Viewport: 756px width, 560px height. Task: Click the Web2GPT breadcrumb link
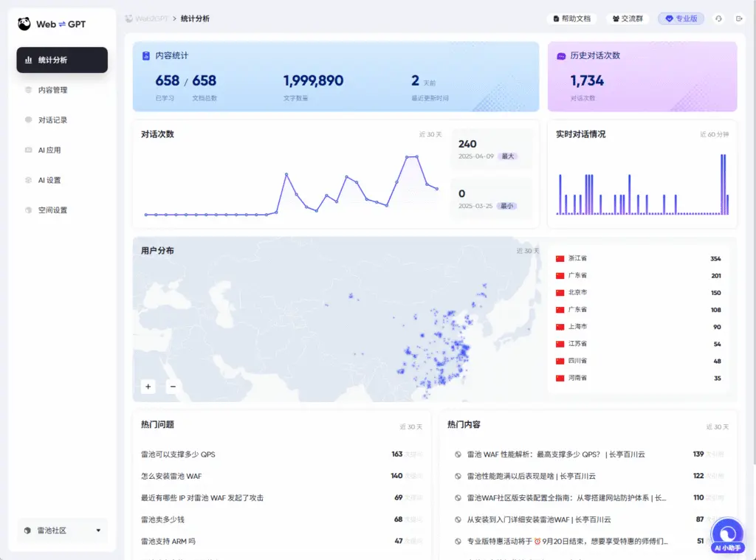146,18
